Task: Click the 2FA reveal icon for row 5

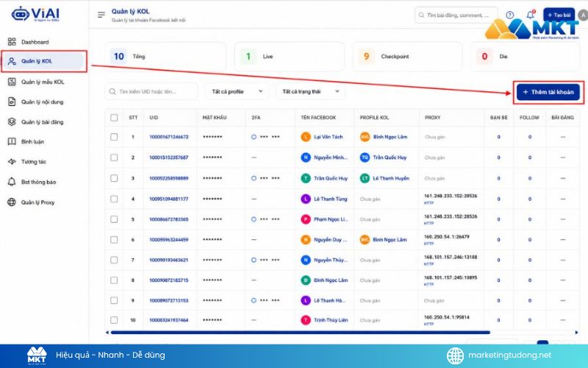Action: pos(254,219)
